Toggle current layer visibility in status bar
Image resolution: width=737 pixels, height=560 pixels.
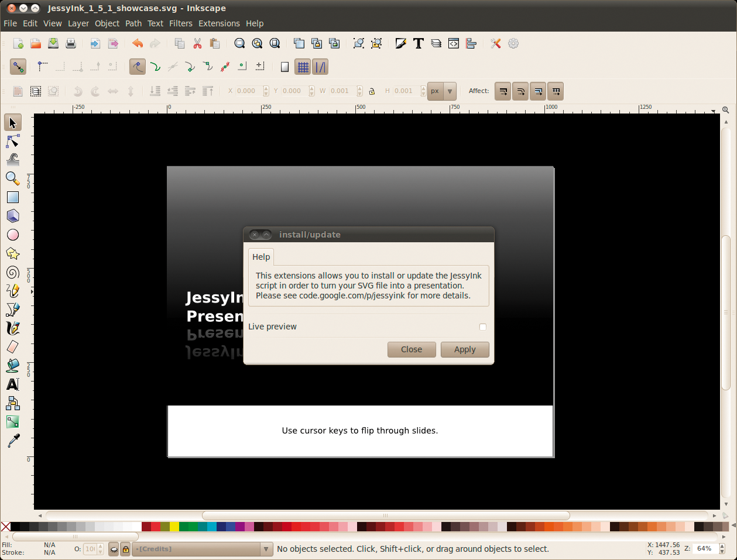tap(114, 549)
